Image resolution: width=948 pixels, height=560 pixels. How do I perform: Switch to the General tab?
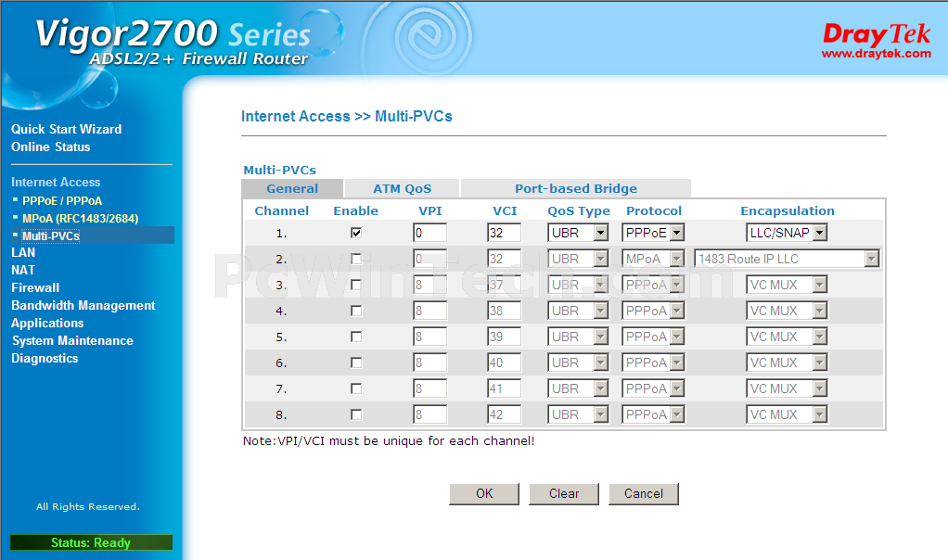point(292,188)
